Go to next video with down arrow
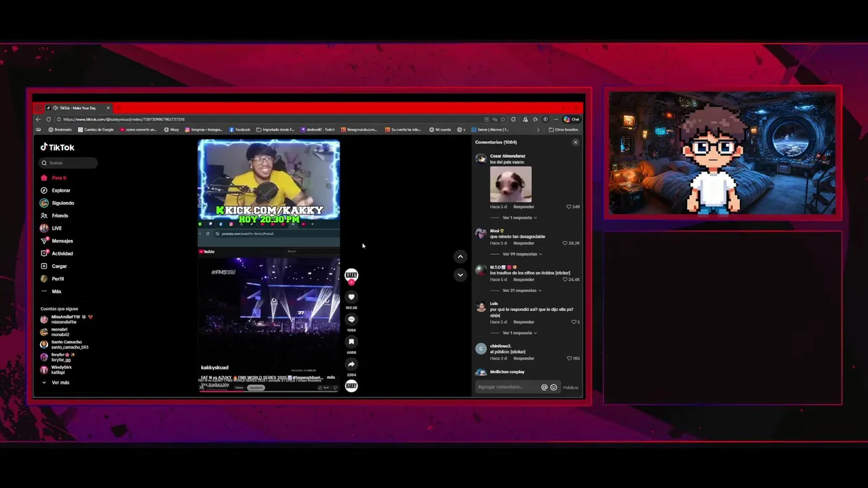The width and height of the screenshot is (868, 488). 460,274
